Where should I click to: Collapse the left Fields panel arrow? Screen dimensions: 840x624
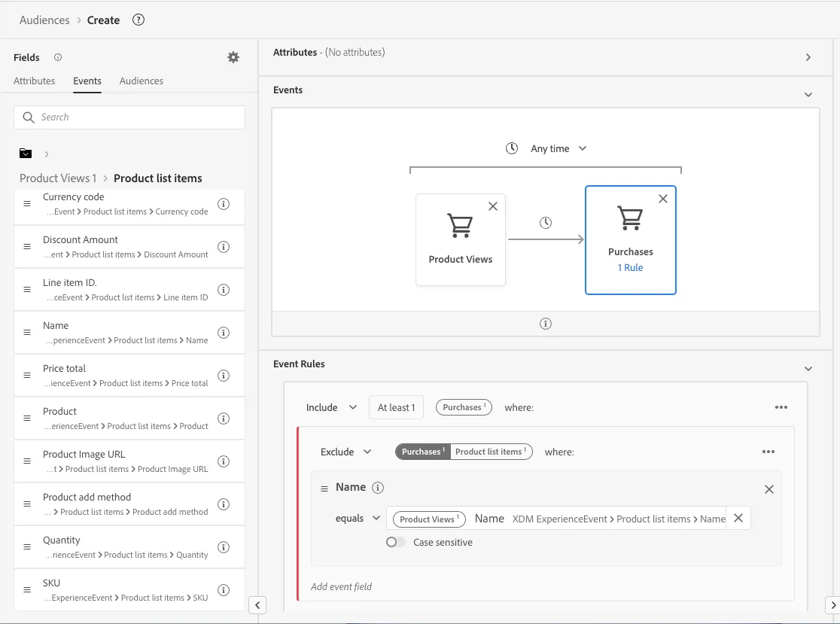coord(257,604)
